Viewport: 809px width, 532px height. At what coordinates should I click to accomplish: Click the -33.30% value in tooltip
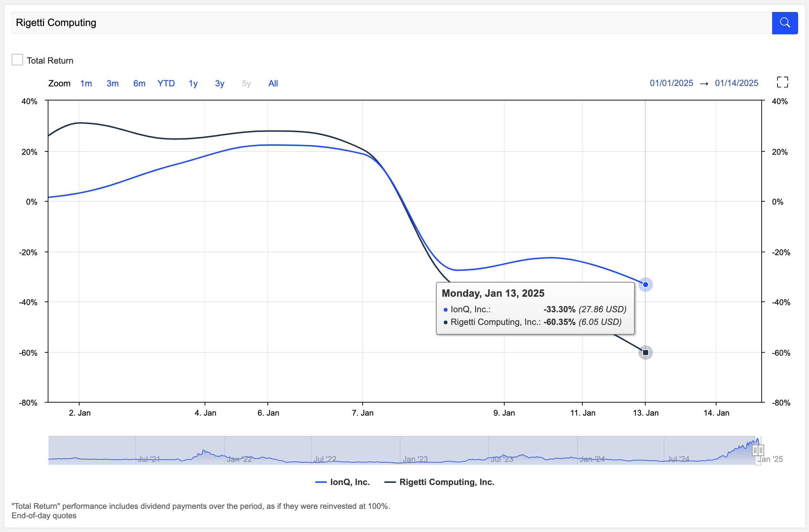[x=560, y=309]
